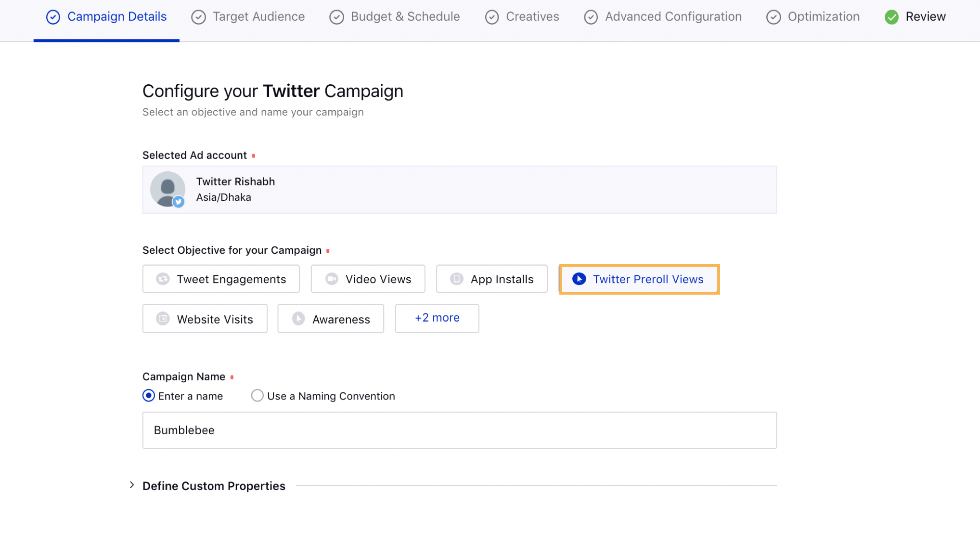Click the Twitter Rishabh account avatar
The image size is (980, 545).
pos(168,189)
